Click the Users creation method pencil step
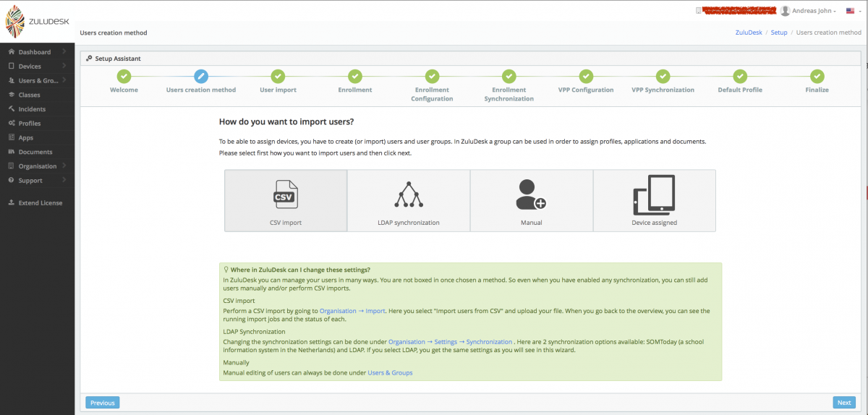Viewport: 868px width, 415px height. [x=201, y=76]
